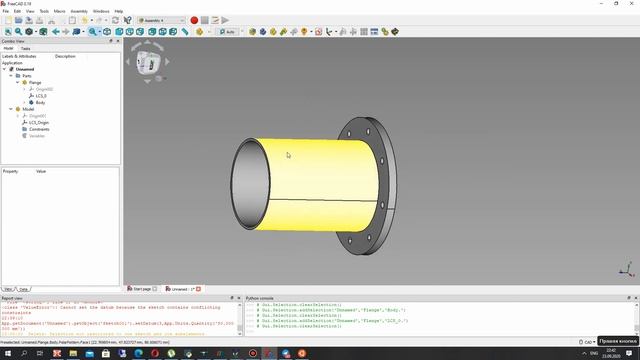Viewport: 640px width, 360px height.
Task: Open the Macros dialog icon
Action: point(215,20)
